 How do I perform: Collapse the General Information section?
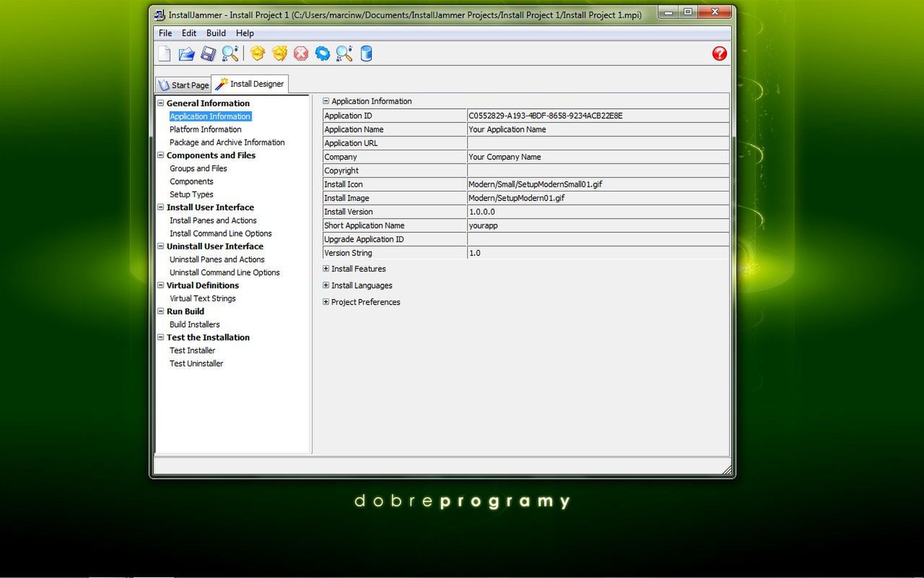click(160, 103)
